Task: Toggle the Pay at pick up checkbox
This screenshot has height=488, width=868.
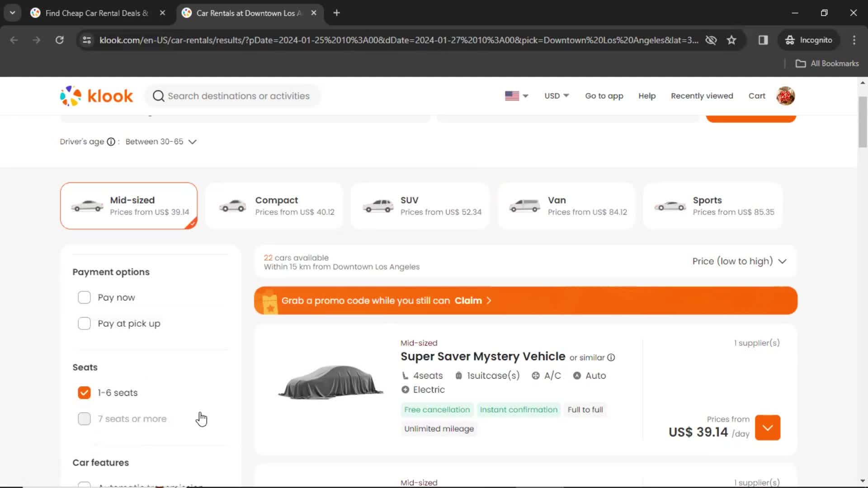Action: coord(84,323)
